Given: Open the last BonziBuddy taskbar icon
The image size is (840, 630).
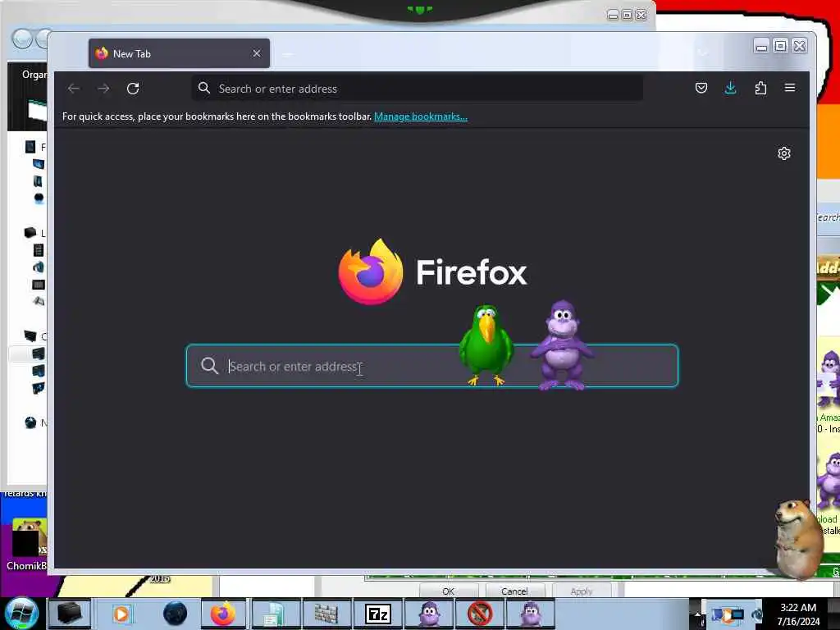Looking at the screenshot, I should tap(531, 614).
